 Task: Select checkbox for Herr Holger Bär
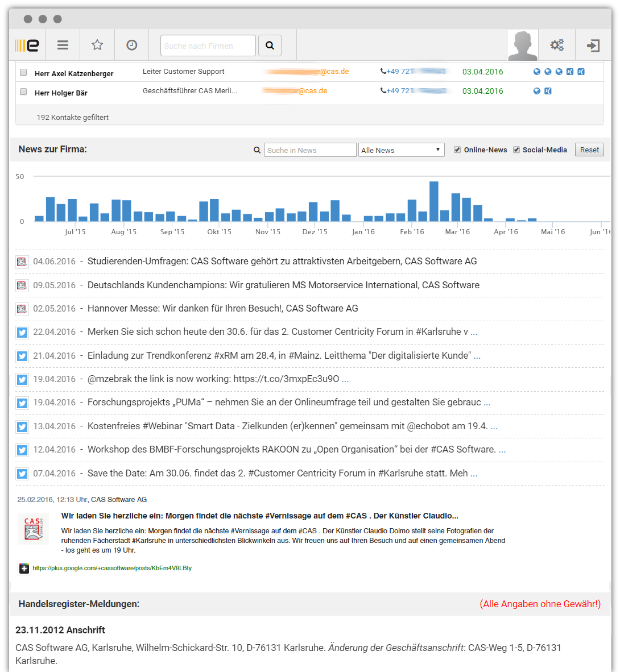point(23,92)
